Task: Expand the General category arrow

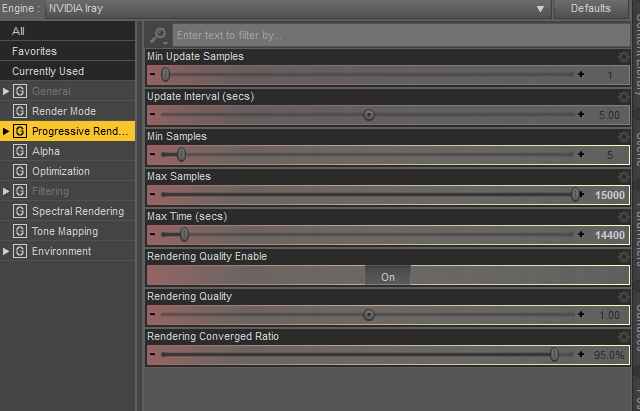Action: tap(6, 91)
